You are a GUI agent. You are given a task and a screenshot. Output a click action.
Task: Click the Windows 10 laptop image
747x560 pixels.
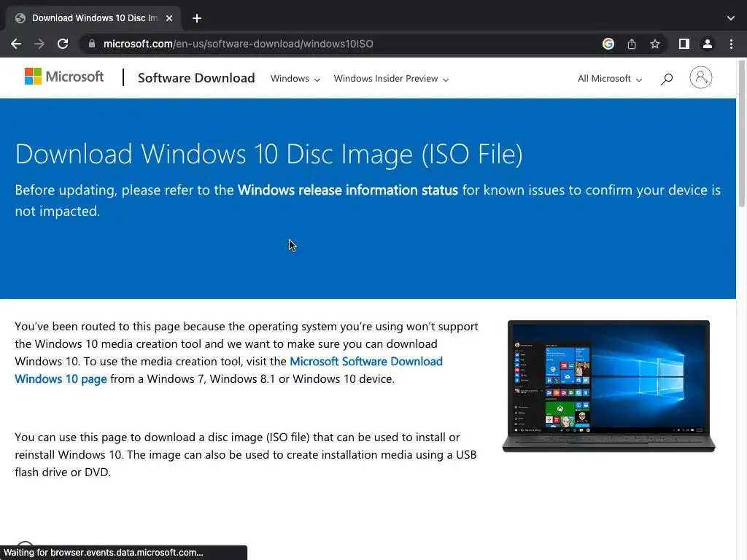pos(609,386)
